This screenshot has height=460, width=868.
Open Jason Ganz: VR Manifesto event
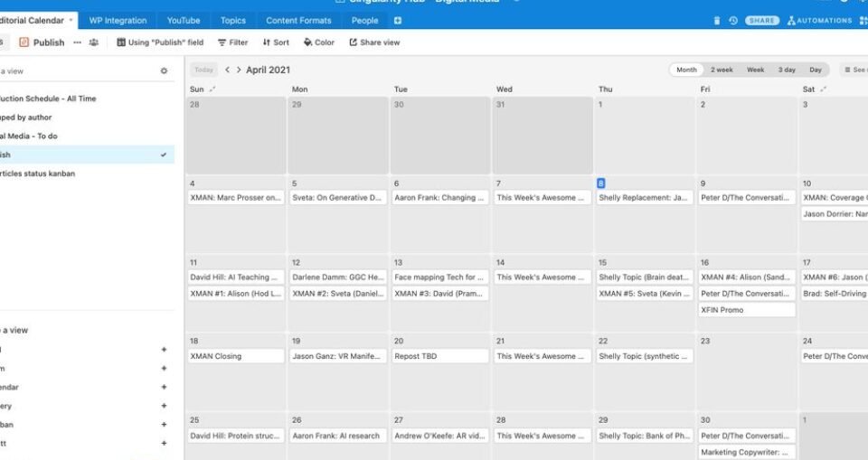337,356
